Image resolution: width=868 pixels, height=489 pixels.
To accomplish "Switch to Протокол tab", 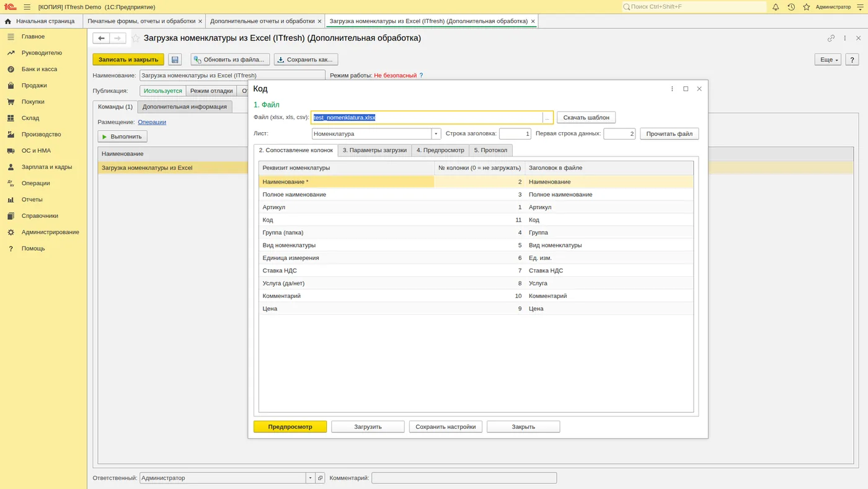I will [x=491, y=150].
